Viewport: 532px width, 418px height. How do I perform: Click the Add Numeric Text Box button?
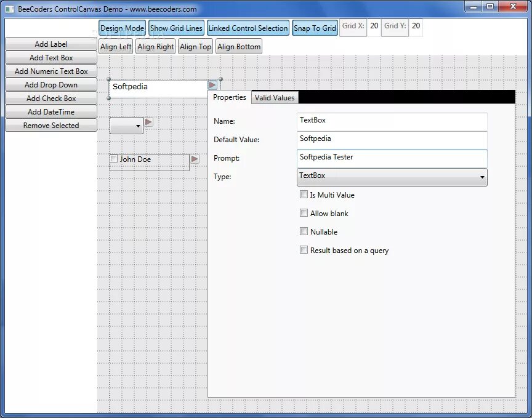tap(50, 71)
